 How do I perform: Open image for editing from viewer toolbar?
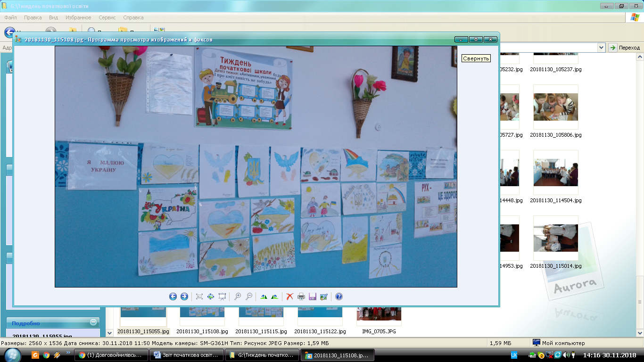click(x=323, y=296)
